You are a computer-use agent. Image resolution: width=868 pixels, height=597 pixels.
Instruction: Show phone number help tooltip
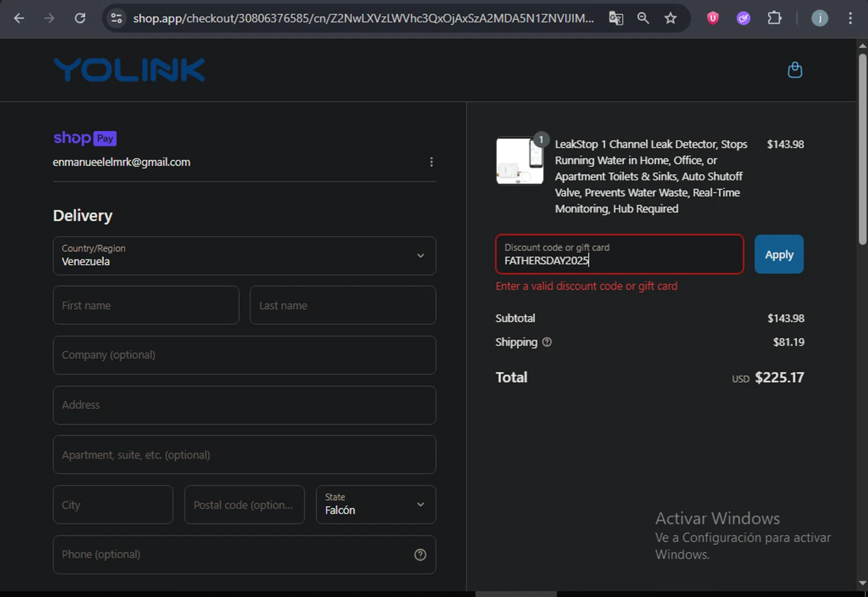coord(421,555)
